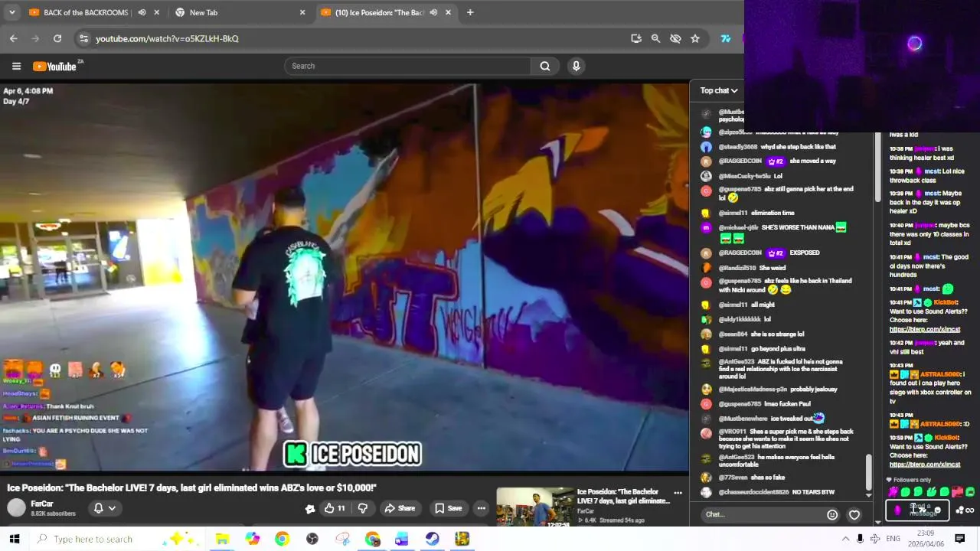Viewport: 980px width, 551px height.
Task: Click the ENG language indicator in taskbar
Action: pyautogui.click(x=893, y=539)
